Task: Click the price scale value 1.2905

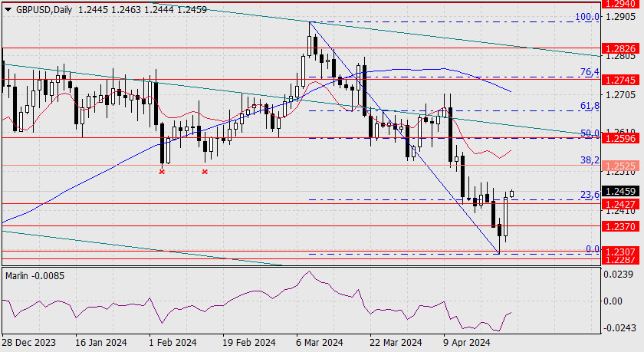Action: [x=620, y=16]
